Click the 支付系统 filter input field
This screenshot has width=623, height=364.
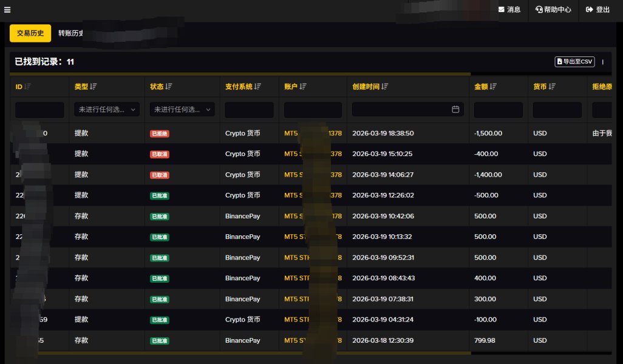click(x=249, y=110)
